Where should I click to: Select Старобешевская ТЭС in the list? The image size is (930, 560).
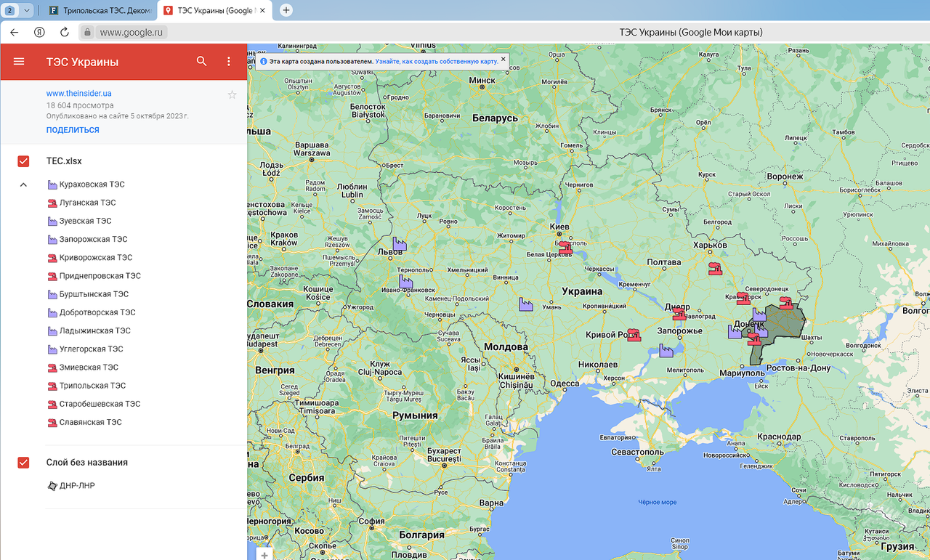94,404
